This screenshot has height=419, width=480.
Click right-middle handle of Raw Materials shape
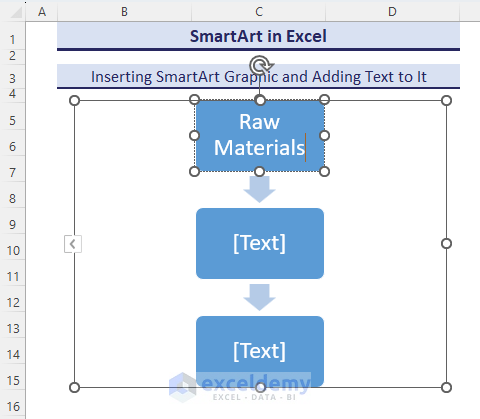coord(324,136)
